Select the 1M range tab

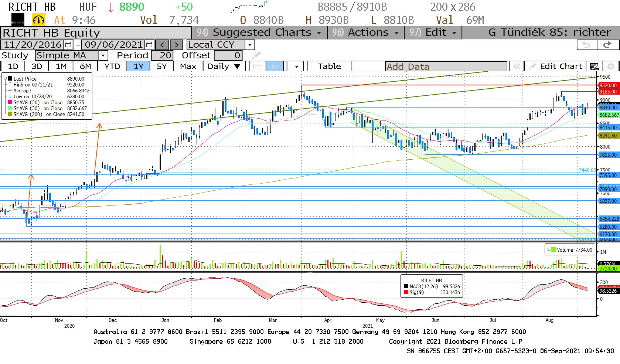[61, 67]
